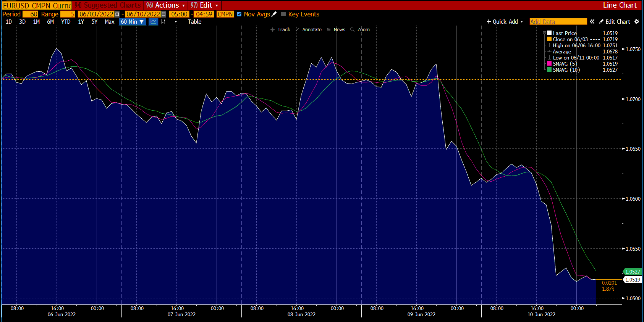Open the start date calendar picker
The width and height of the screenshot is (644, 322).
pyautogui.click(x=117, y=14)
